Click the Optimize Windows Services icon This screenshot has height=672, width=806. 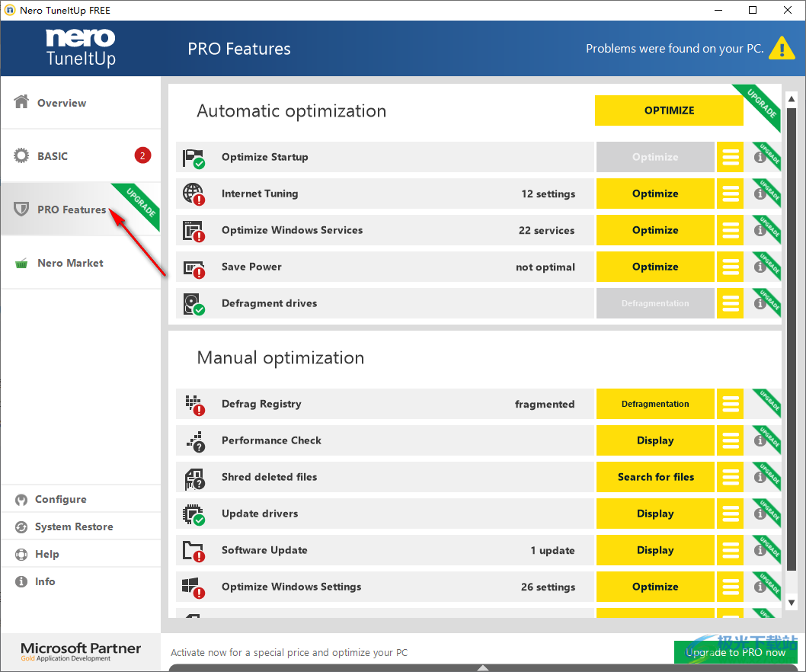(194, 232)
